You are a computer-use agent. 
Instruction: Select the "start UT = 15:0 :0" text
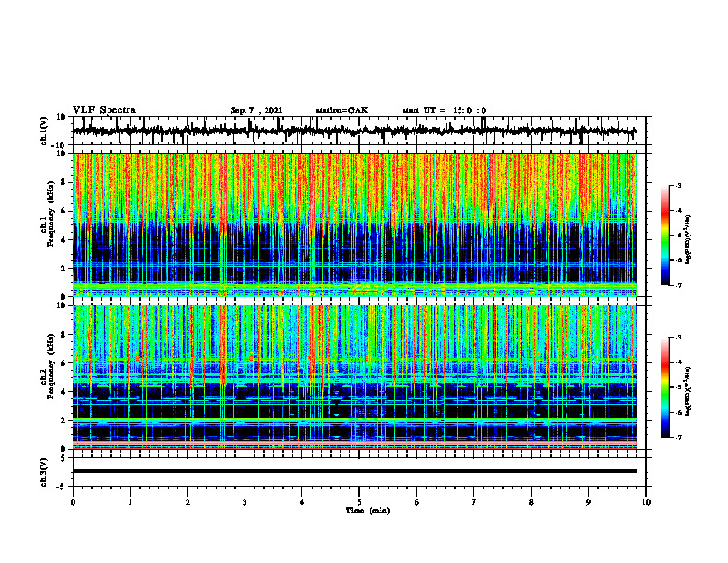(444, 110)
